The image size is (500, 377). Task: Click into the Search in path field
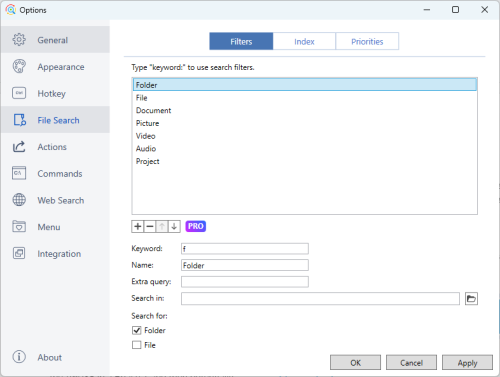click(320, 299)
